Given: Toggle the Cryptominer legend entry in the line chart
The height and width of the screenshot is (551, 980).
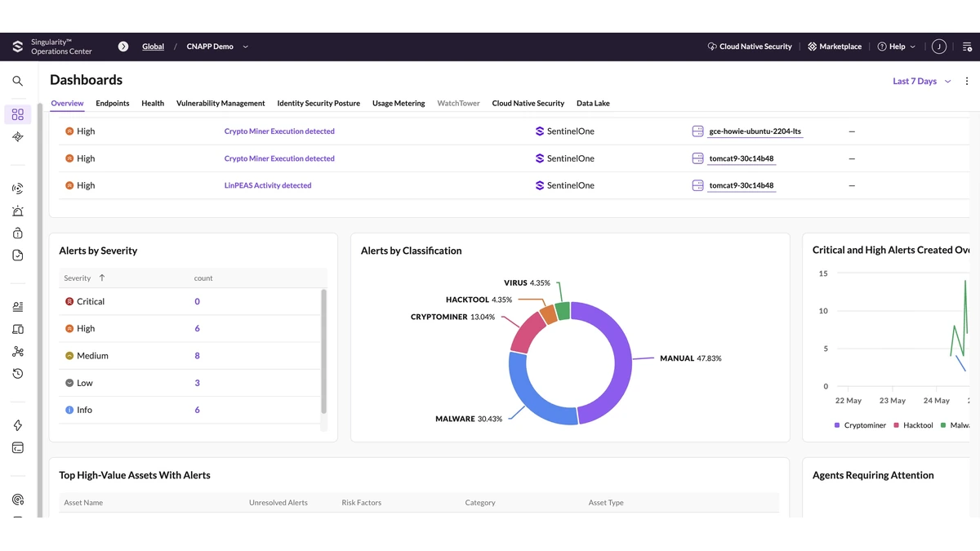Looking at the screenshot, I should (860, 425).
